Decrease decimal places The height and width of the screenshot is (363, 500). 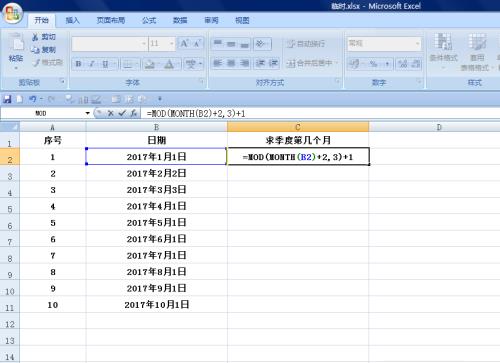(x=416, y=64)
